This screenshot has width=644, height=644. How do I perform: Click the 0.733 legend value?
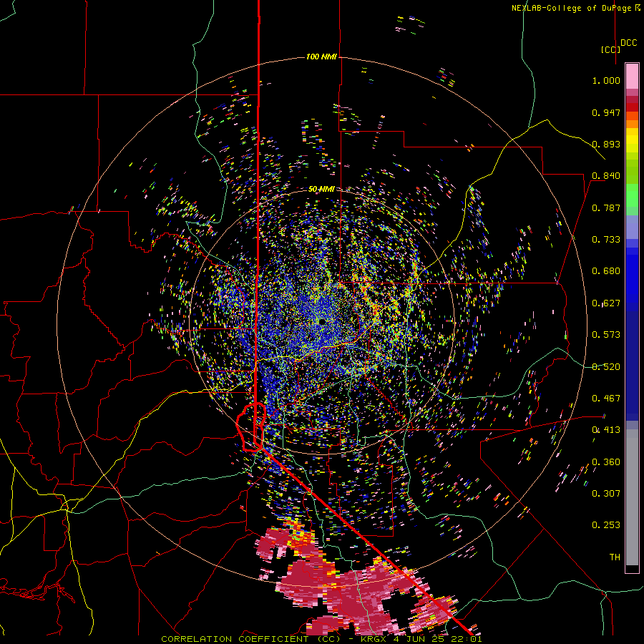click(x=606, y=240)
